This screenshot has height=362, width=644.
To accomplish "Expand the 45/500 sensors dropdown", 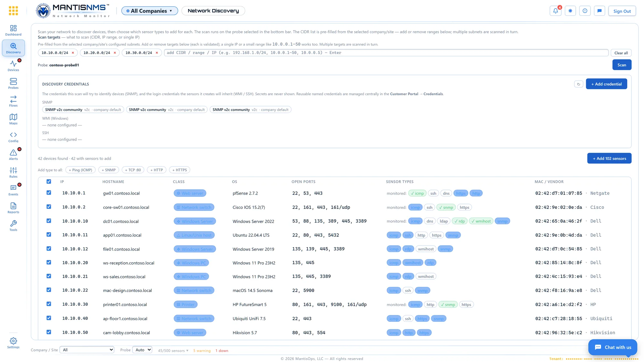I will click(173, 351).
